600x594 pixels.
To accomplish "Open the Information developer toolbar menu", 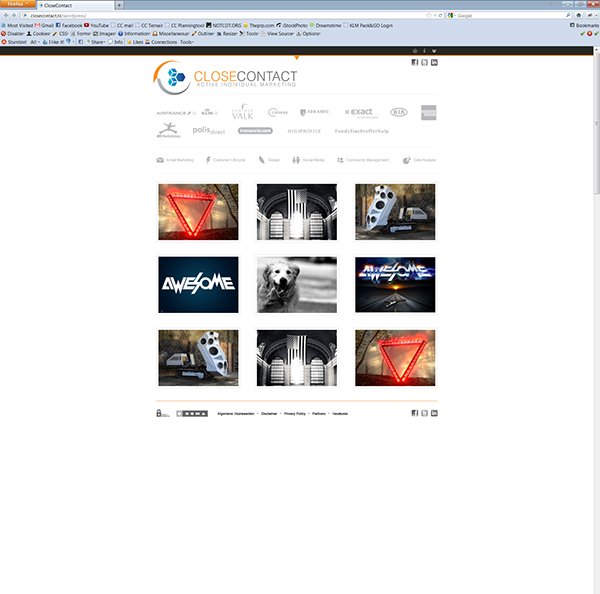I will pyautogui.click(x=134, y=34).
